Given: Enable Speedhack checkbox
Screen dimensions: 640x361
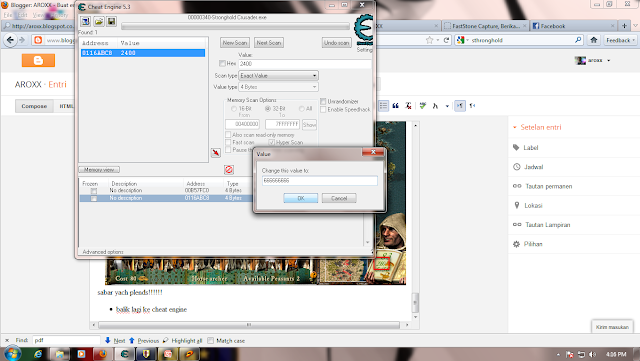Looking at the screenshot, I should (323, 109).
